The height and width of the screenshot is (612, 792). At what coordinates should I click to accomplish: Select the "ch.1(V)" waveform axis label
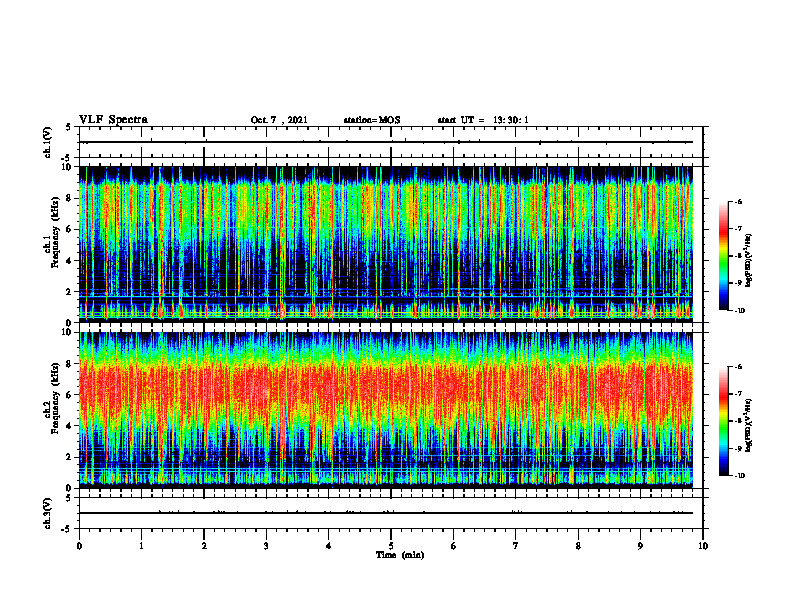(48, 142)
